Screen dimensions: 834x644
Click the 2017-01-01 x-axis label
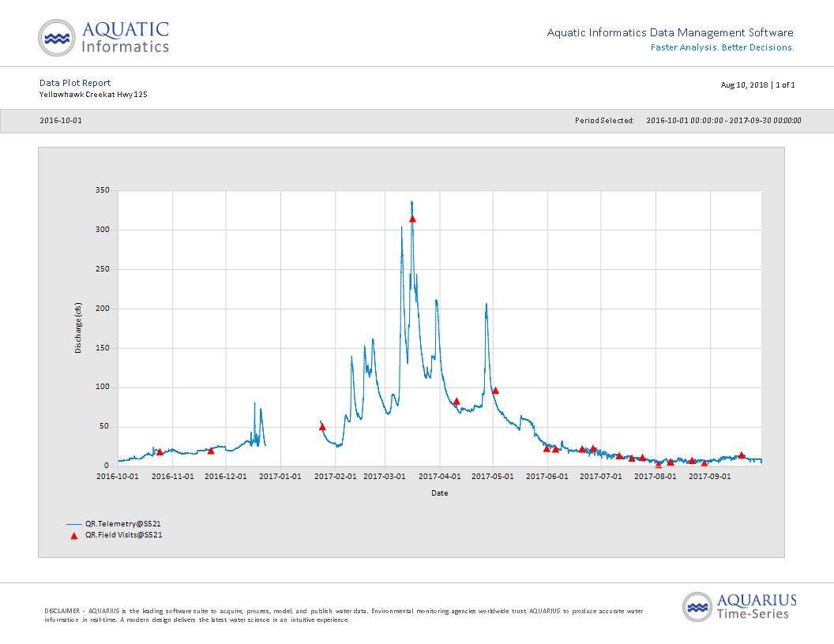[280, 477]
